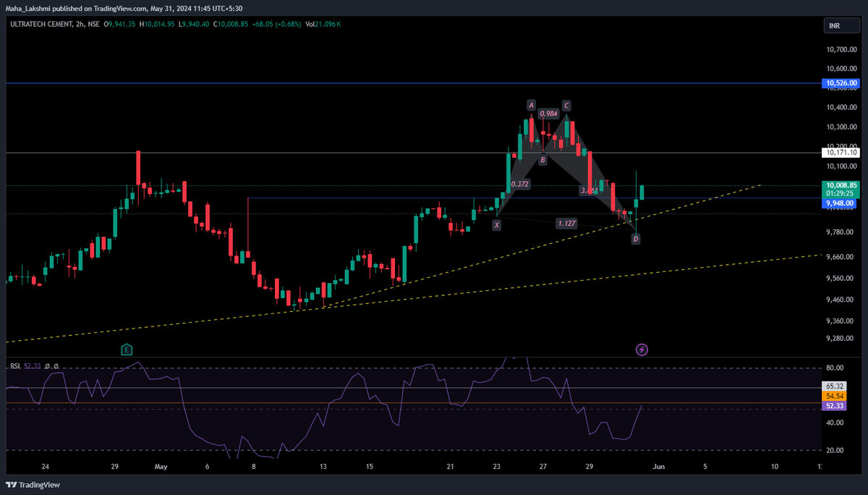Click the purple 52.33 RSI axis label
This screenshot has width=868, height=495.
tap(835, 406)
